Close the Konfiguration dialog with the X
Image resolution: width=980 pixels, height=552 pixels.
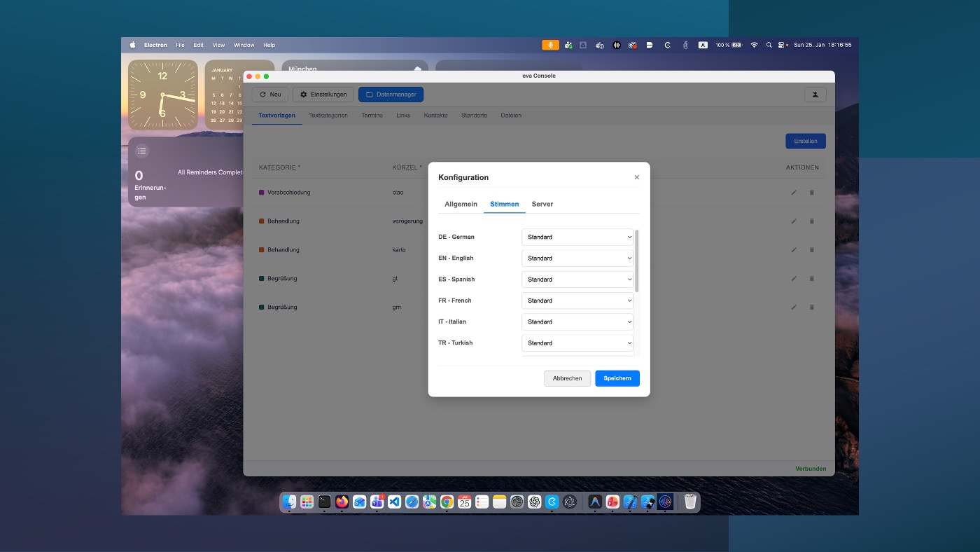(x=636, y=177)
